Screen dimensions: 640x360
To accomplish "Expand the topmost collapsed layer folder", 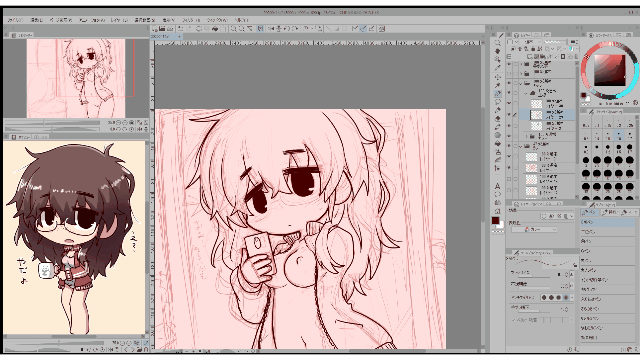I will pyautogui.click(x=521, y=64).
